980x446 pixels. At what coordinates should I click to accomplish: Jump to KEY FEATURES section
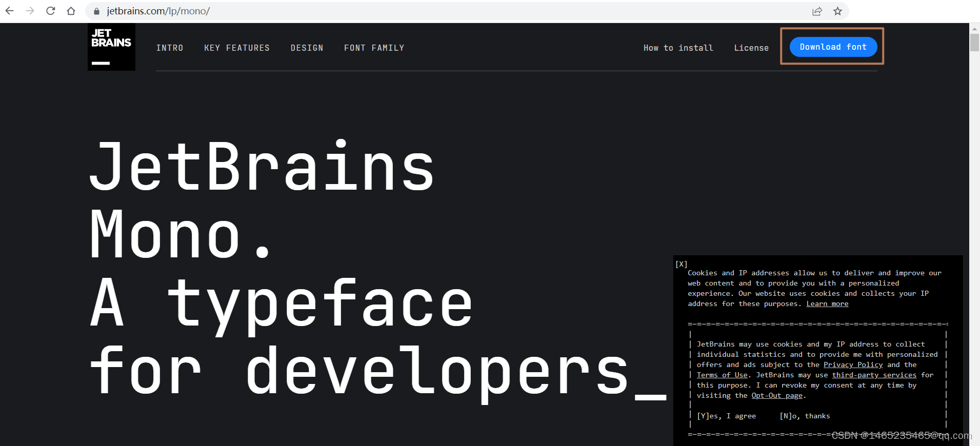237,48
